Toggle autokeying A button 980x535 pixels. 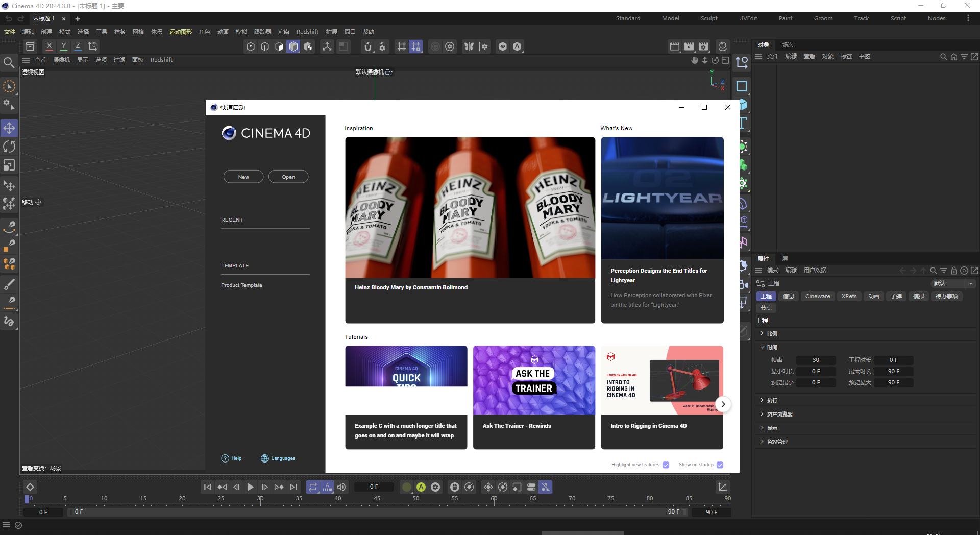point(421,487)
